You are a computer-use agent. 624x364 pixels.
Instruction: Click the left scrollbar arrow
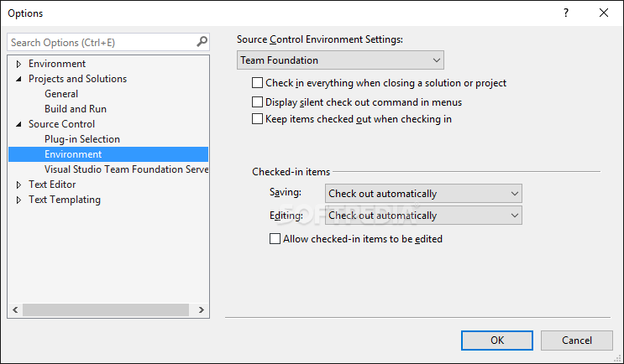point(15,309)
